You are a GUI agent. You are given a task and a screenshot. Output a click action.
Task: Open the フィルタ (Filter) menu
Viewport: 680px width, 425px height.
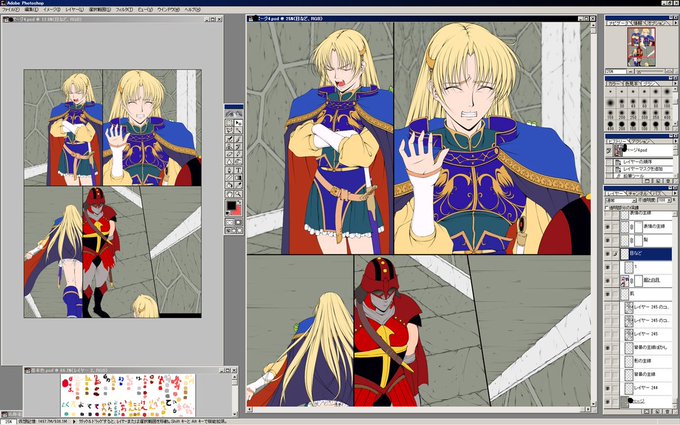click(x=124, y=9)
